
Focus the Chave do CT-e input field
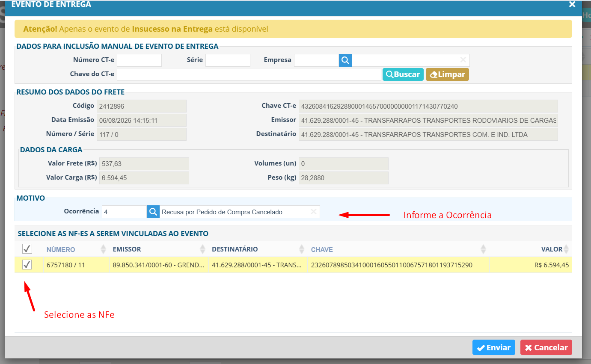pyautogui.click(x=249, y=74)
